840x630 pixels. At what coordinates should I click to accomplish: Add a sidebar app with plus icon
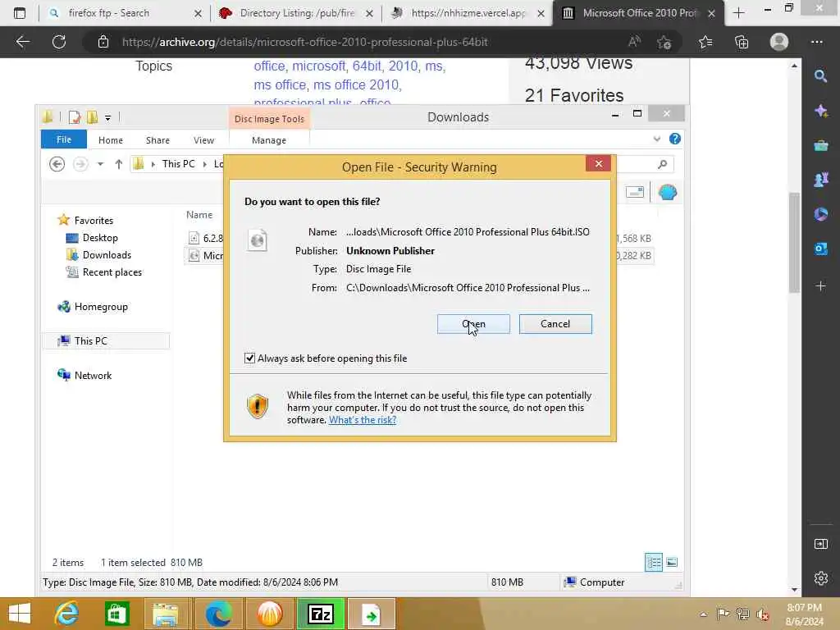click(820, 286)
